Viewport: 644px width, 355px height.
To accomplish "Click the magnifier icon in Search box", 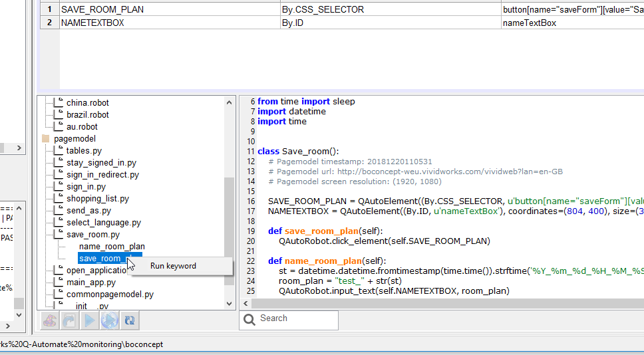I will (x=249, y=319).
